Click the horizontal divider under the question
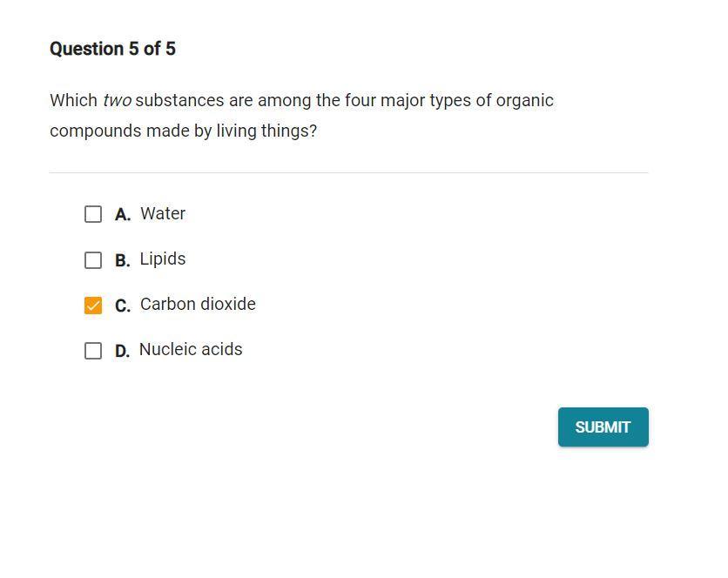728x578 pixels. point(348,172)
